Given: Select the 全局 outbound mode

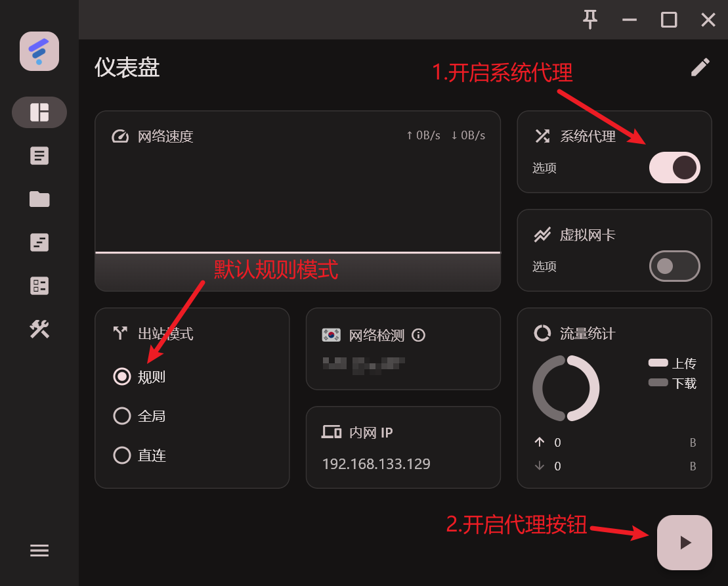Looking at the screenshot, I should pyautogui.click(x=140, y=416).
